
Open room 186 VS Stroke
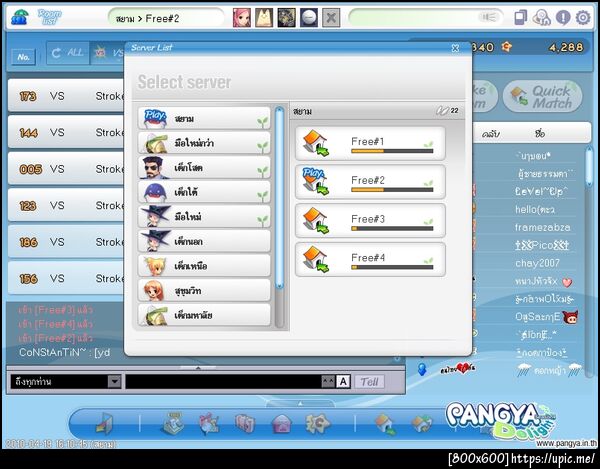click(x=66, y=242)
